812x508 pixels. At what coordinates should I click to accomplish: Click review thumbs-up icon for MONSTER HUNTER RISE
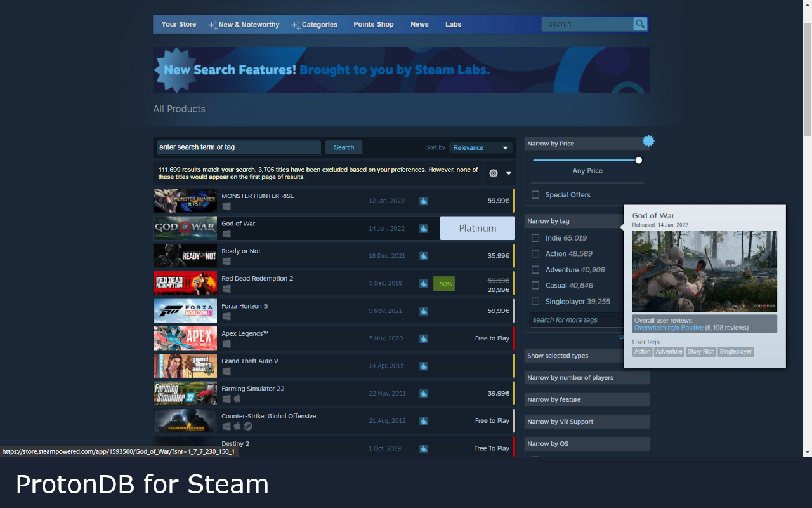423,201
